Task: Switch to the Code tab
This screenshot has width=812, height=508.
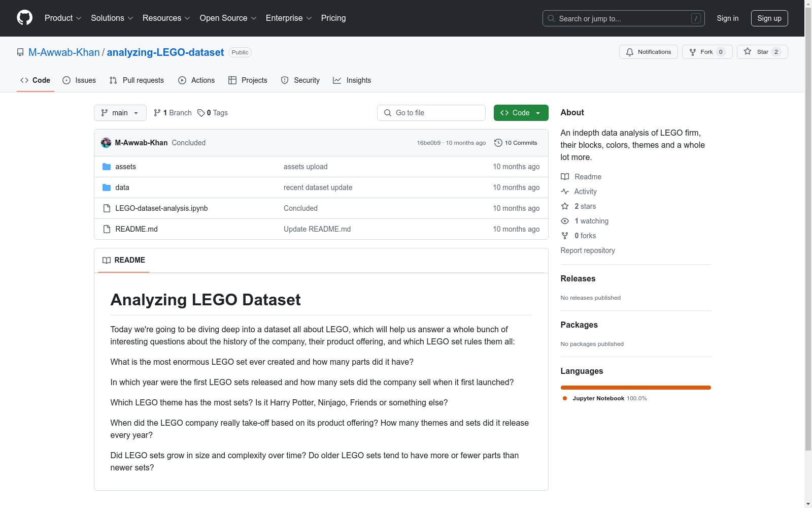Action: pyautogui.click(x=36, y=80)
